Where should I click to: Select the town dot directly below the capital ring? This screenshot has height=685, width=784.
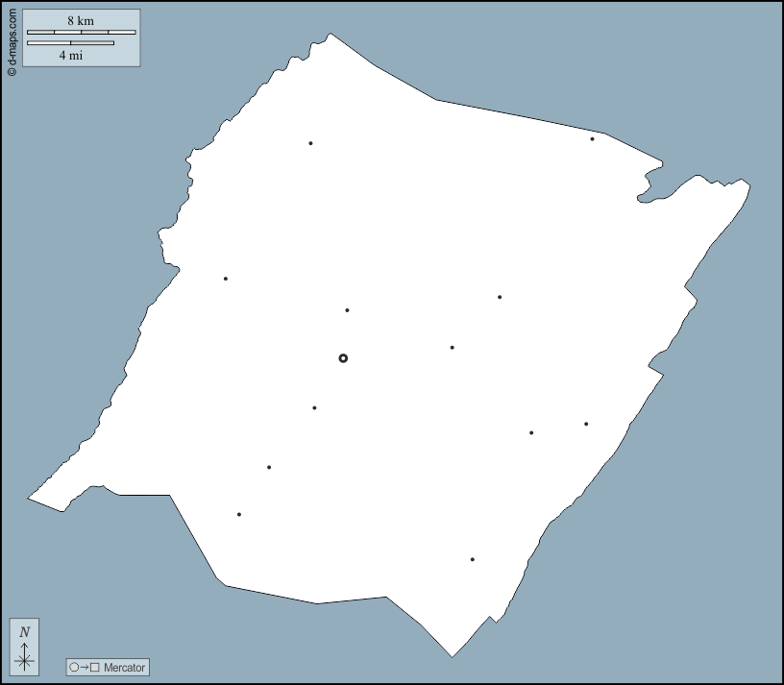tap(314, 408)
